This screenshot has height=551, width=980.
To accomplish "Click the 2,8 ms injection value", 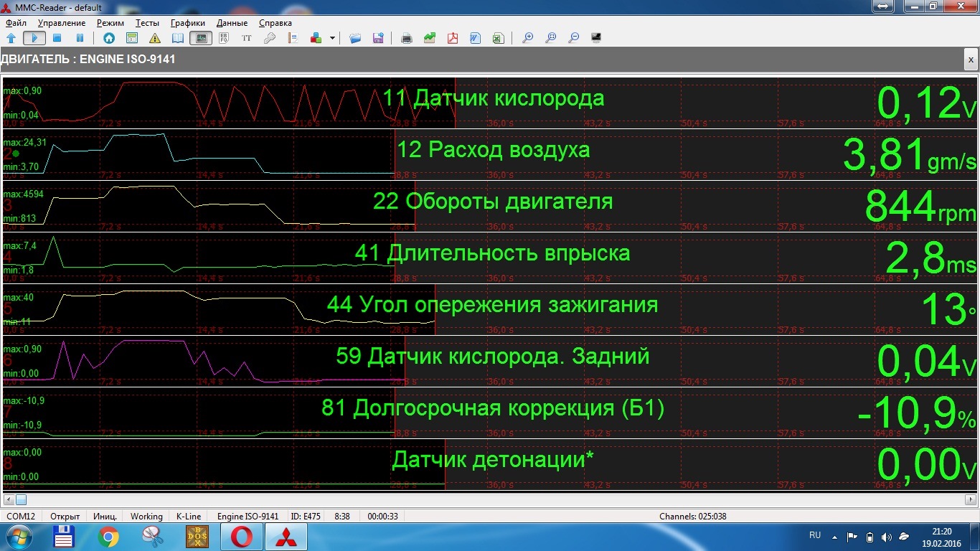I will [931, 258].
